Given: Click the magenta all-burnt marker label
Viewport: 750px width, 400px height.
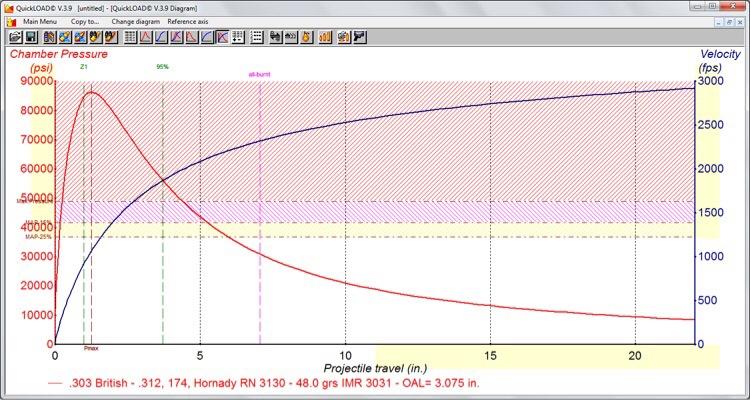Looking at the screenshot, I should 260,74.
